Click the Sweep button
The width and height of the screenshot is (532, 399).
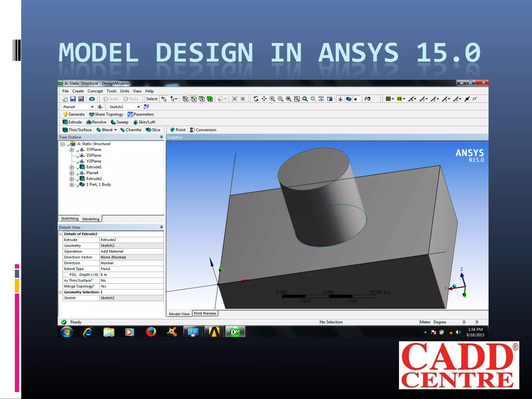pos(119,122)
